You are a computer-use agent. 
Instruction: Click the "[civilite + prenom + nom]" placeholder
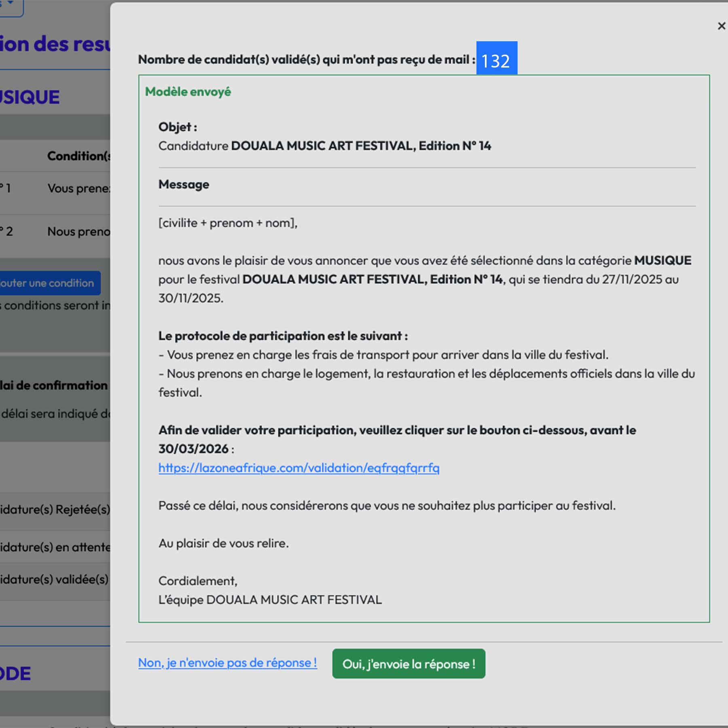(228, 223)
